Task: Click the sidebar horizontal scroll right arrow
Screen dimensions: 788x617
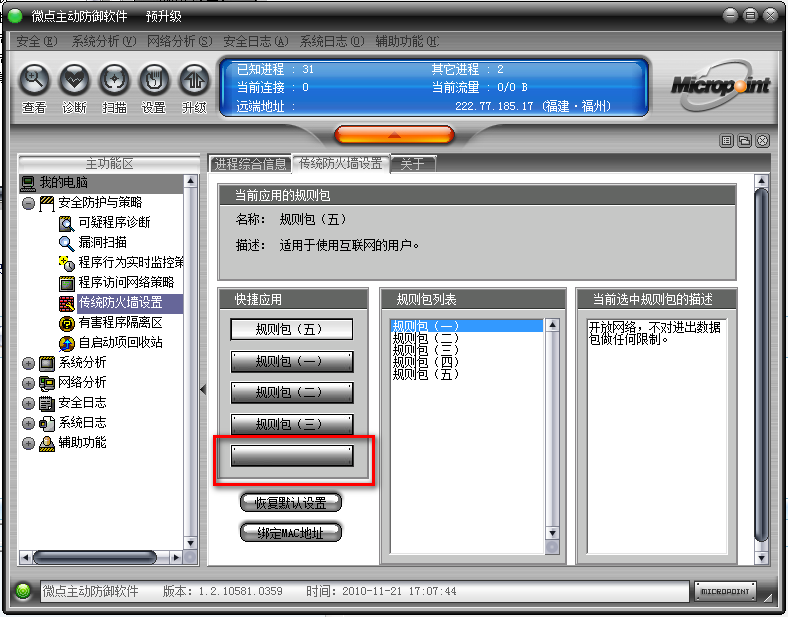Action: [176, 557]
